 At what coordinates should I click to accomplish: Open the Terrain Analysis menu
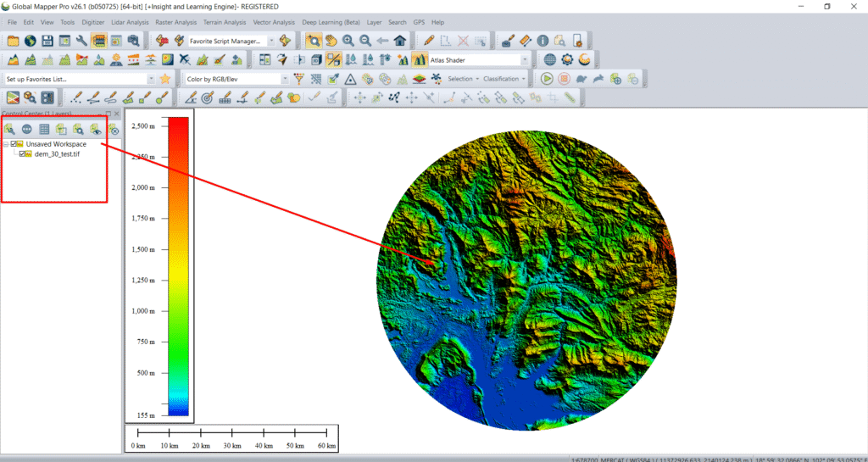(x=224, y=22)
